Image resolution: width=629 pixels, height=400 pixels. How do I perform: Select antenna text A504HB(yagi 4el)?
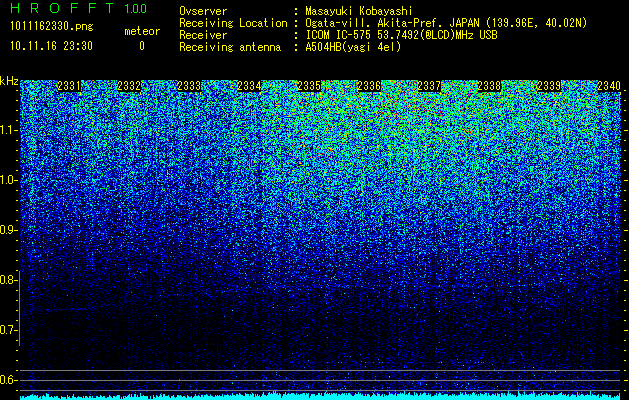(x=353, y=47)
